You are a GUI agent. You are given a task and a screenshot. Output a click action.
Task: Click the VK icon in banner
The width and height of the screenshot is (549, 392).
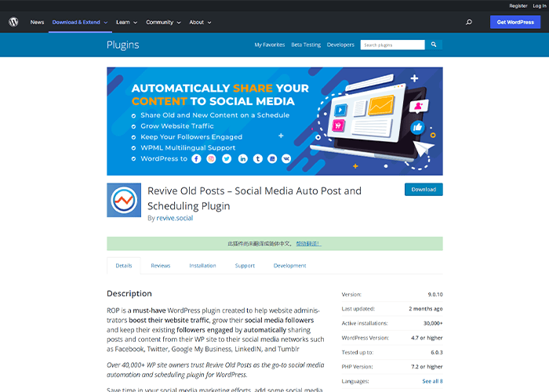pyautogui.click(x=286, y=159)
